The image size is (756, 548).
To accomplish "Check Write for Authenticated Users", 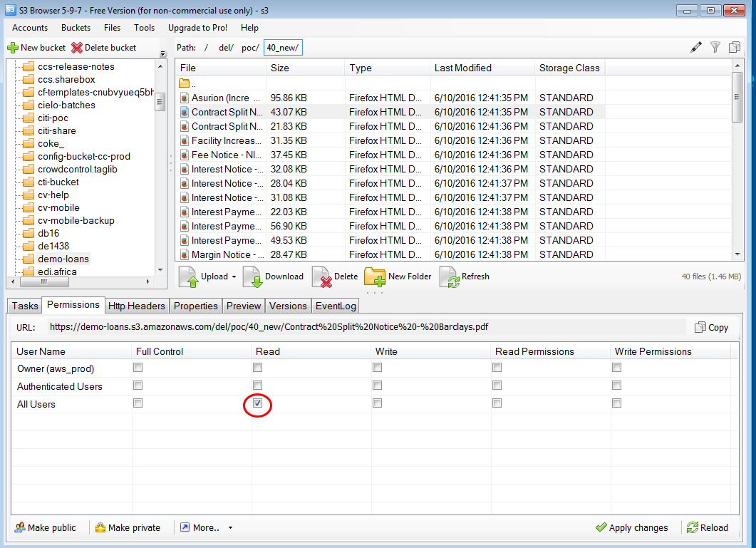I will (x=377, y=386).
